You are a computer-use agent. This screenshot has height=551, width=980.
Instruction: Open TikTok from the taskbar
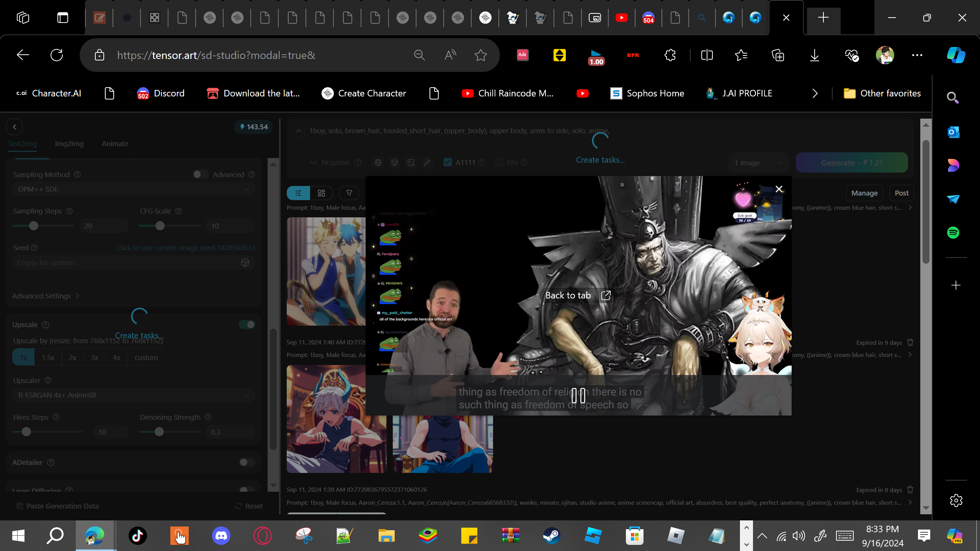[x=138, y=536]
